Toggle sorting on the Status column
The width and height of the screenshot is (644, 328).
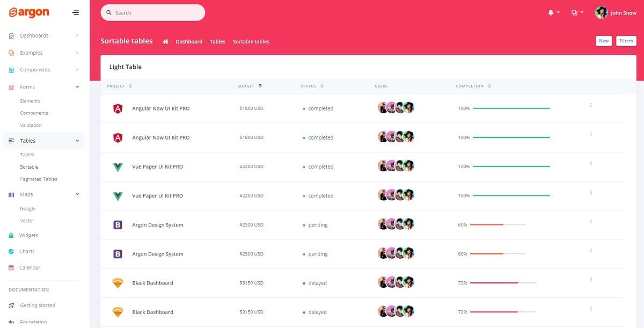tap(321, 85)
